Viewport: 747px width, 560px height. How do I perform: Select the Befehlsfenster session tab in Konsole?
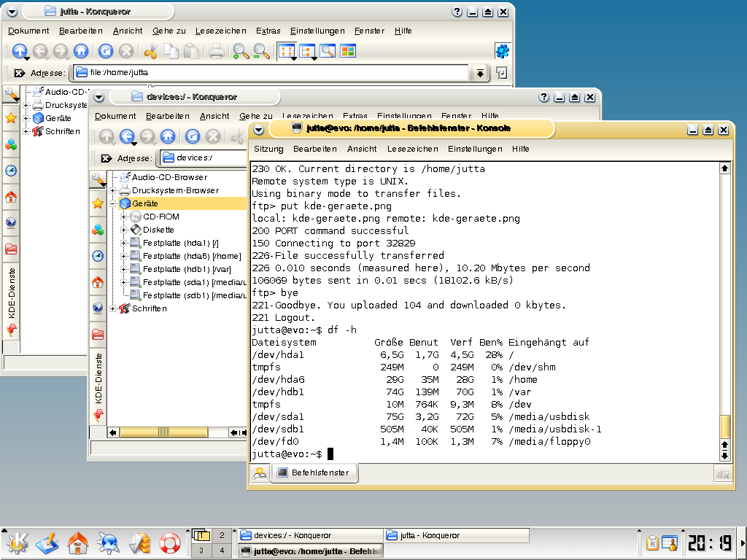tap(314, 472)
